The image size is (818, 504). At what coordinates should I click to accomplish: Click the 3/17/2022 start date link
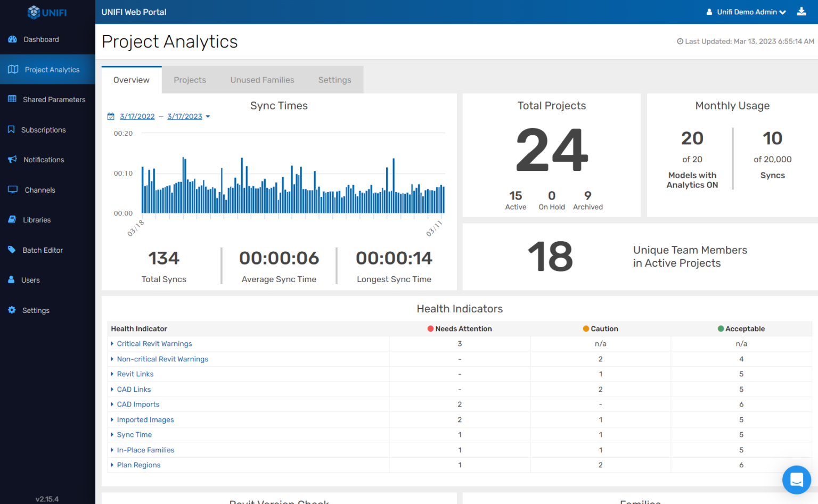[x=137, y=116]
